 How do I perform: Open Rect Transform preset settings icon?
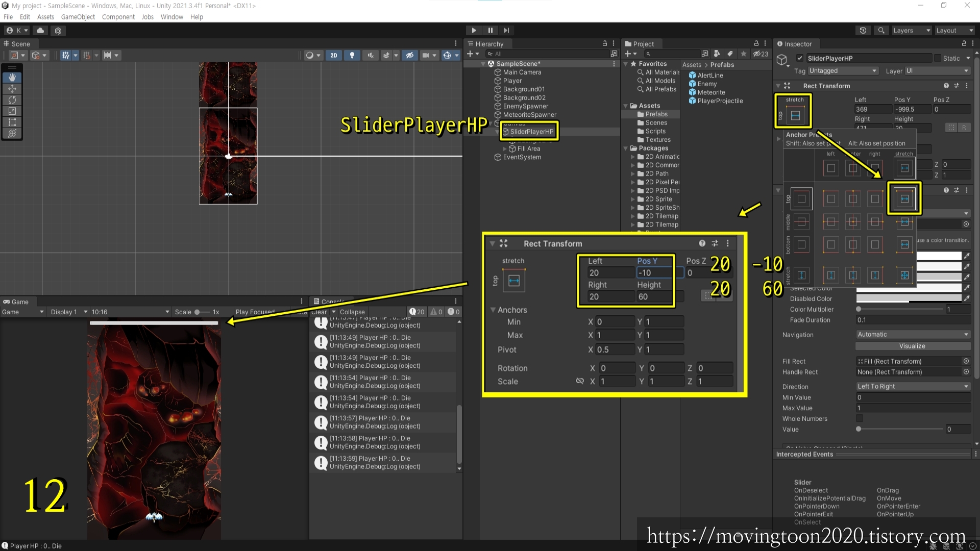point(957,86)
